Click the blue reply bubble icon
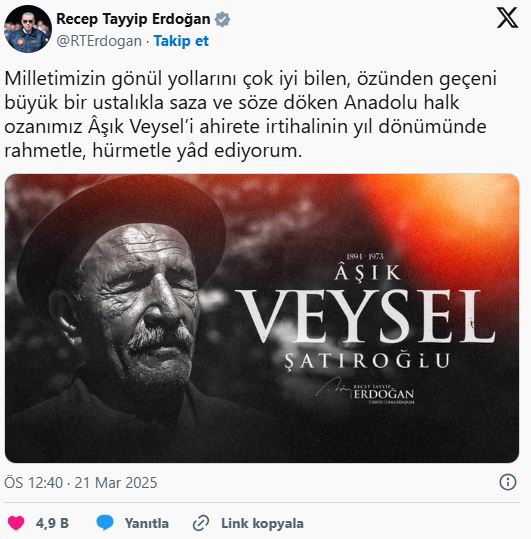531x539 pixels. pos(105,523)
